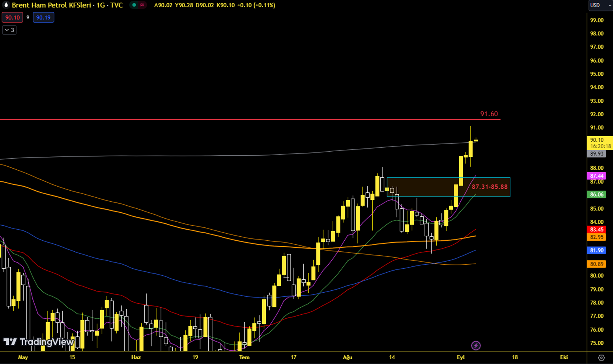
Task: Click the D90.02 low value in header
Action: click(205, 5)
